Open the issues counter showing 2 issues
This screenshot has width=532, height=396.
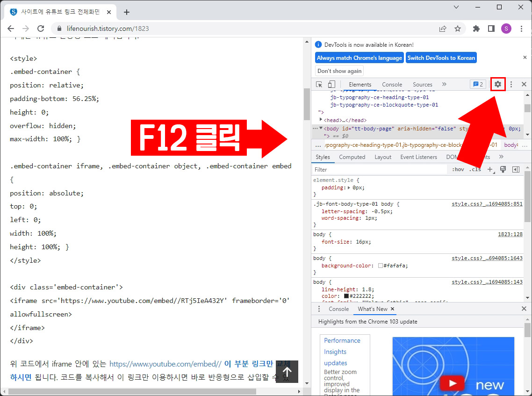click(478, 84)
